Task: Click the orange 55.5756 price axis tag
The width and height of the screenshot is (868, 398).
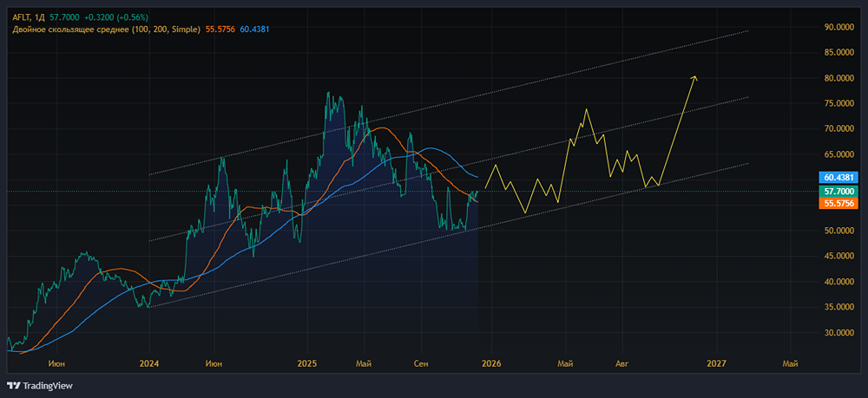Action: coord(839,202)
